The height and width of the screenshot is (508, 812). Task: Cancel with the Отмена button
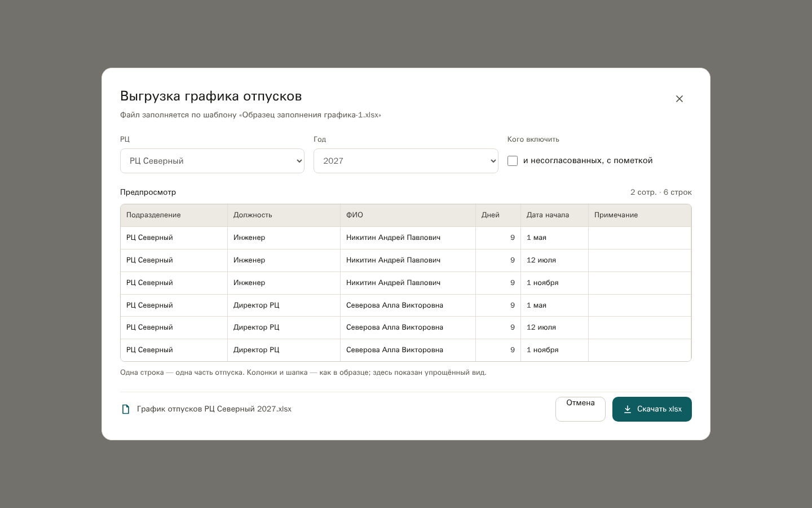[580, 409]
